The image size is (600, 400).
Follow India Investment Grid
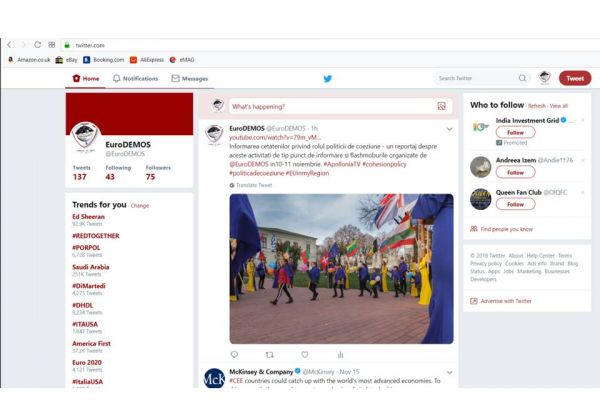(x=515, y=132)
